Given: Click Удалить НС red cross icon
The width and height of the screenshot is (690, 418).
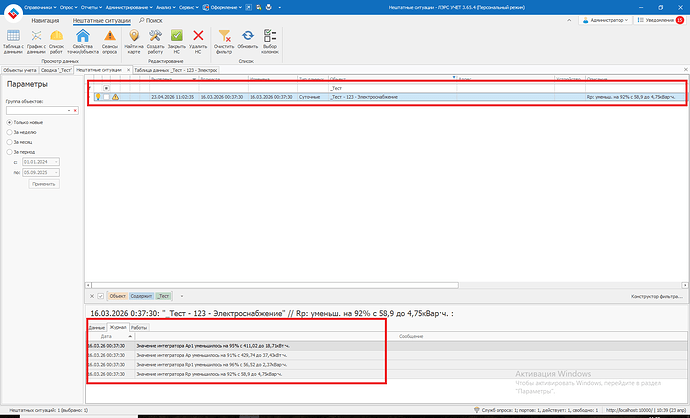Looking at the screenshot, I should coord(198,40).
